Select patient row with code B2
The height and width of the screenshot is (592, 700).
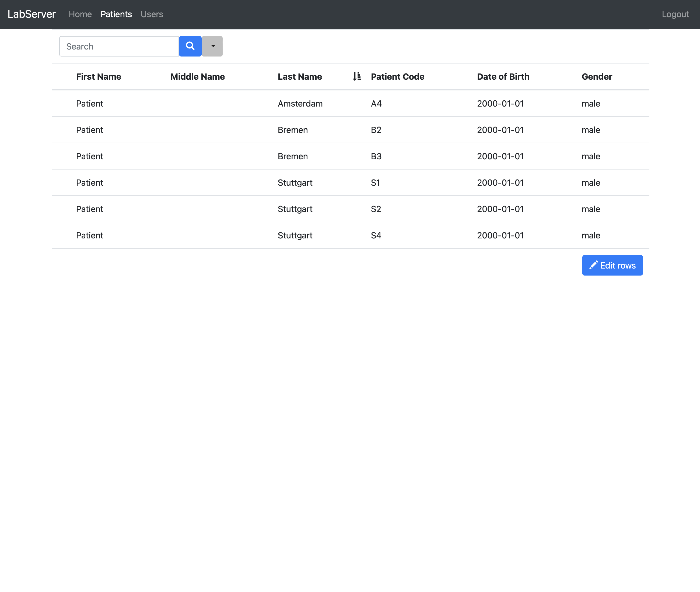376,130
